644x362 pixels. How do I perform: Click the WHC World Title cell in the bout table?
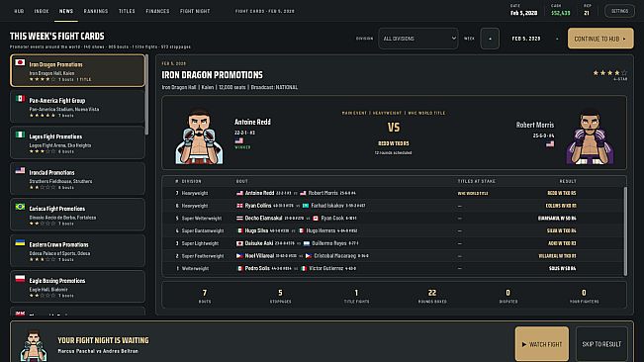[x=473, y=193]
